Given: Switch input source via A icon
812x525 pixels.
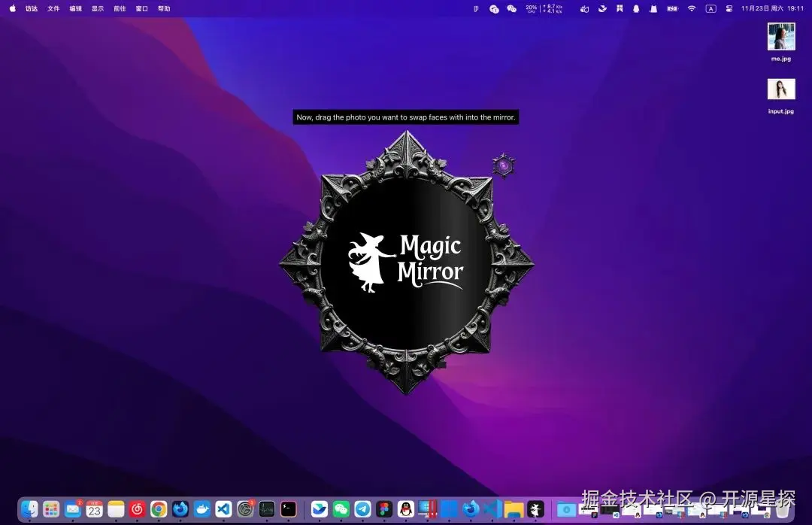Looking at the screenshot, I should [711, 8].
